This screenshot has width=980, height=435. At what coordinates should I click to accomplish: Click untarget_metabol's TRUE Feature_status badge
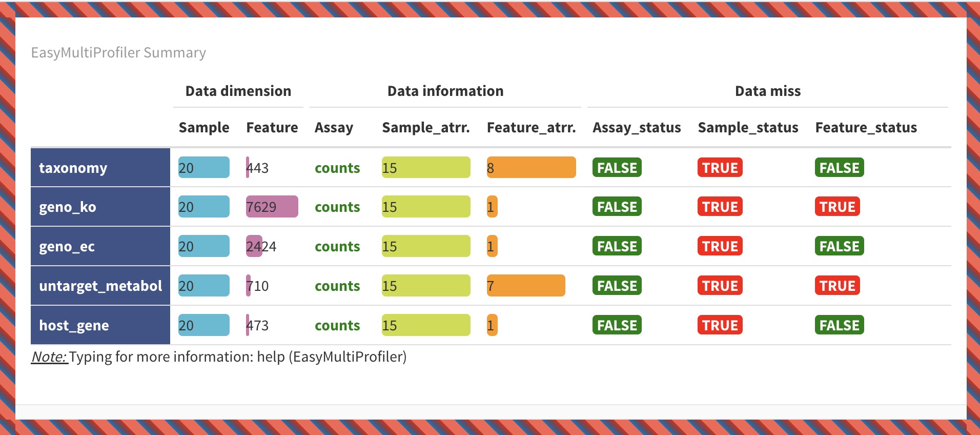click(x=837, y=286)
